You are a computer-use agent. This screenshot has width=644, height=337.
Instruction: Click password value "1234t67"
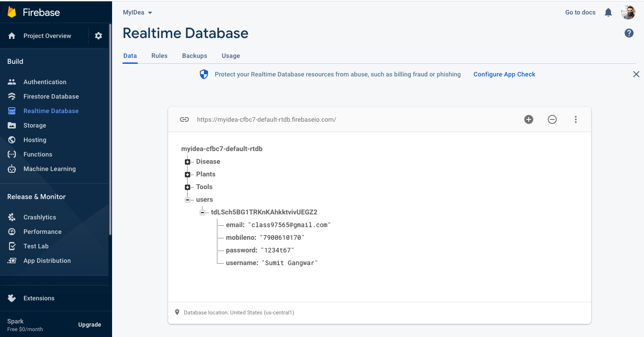point(277,250)
